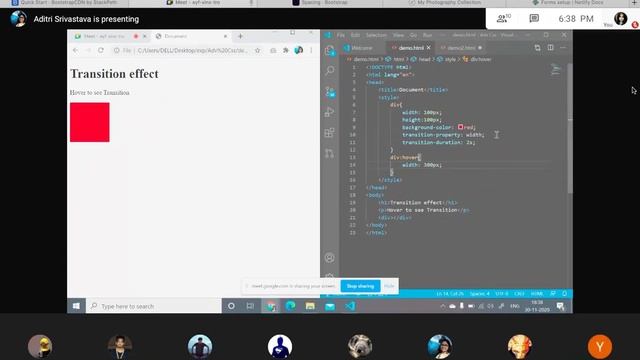The image size is (640, 360).
Task: Click the Chrome address bar
Action: coord(186,51)
